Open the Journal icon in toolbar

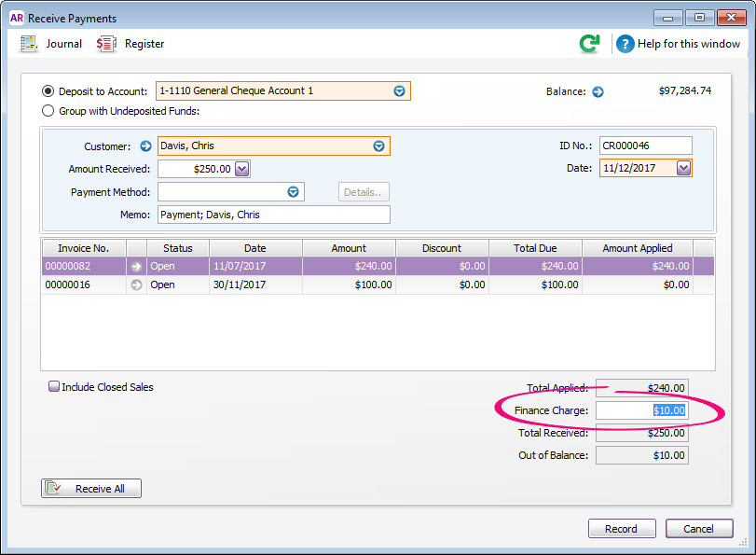click(29, 44)
